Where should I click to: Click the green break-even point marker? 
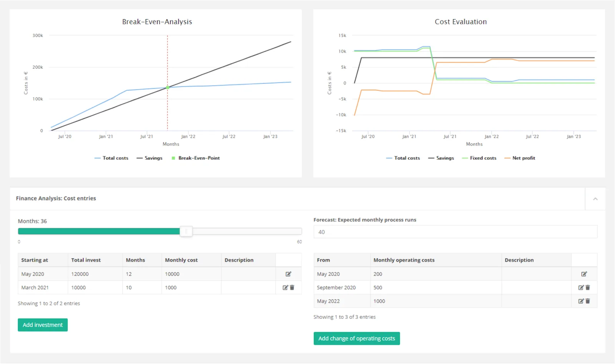point(168,88)
